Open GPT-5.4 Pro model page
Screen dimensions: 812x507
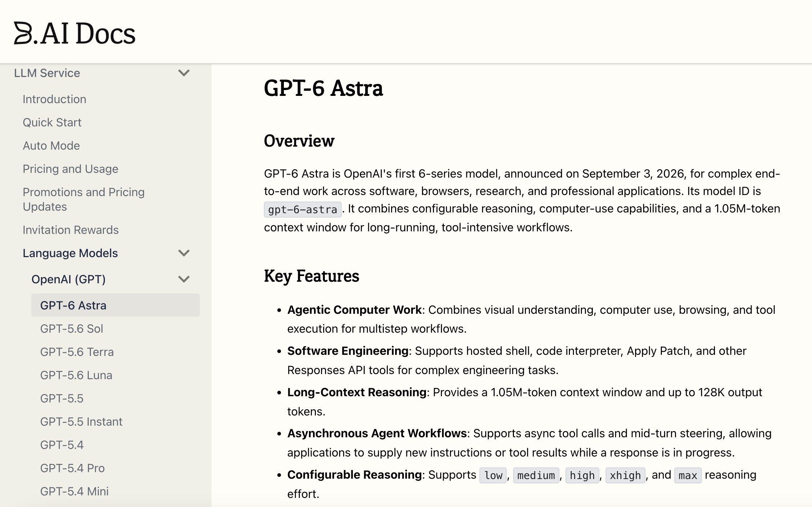pyautogui.click(x=72, y=468)
